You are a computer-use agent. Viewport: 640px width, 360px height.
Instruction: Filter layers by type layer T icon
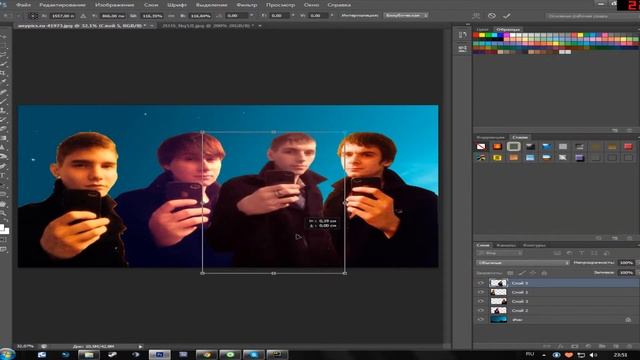[x=582, y=253]
